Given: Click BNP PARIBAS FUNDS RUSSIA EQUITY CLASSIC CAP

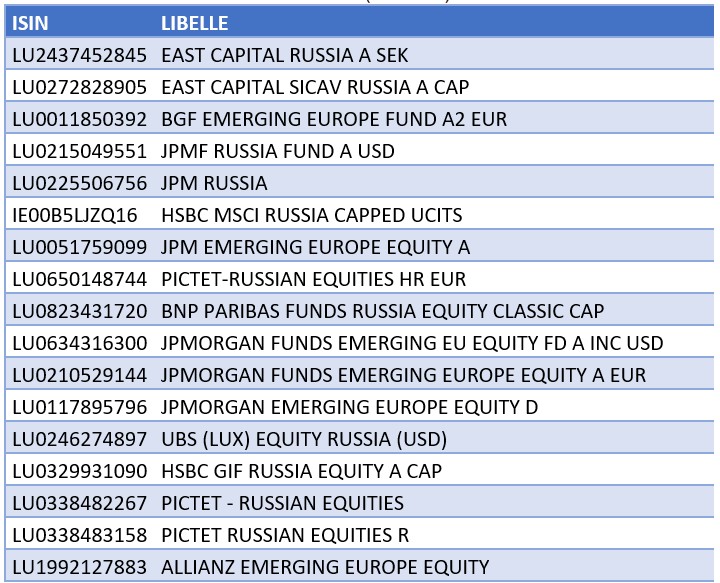Looking at the screenshot, I should pos(382,311).
